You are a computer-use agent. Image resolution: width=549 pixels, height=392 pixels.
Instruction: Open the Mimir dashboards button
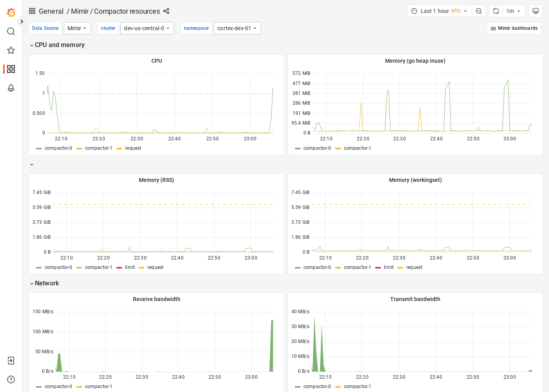tap(514, 28)
